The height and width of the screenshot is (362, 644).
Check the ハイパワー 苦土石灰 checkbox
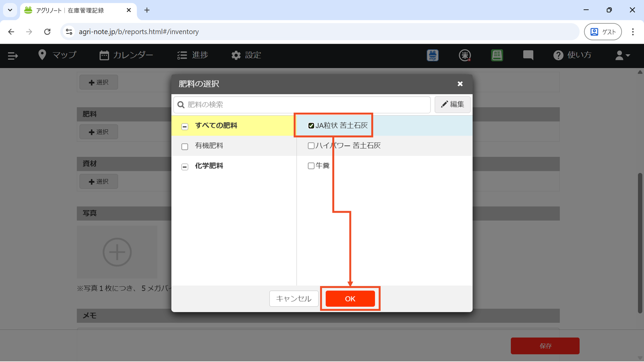tap(311, 146)
